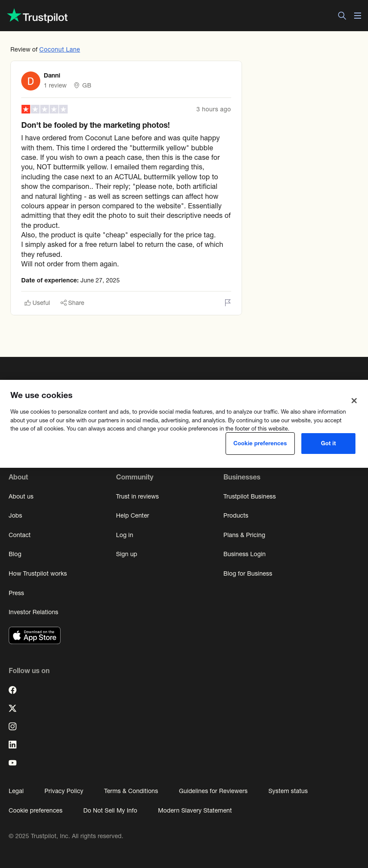Open Trust in reviews

137,496
